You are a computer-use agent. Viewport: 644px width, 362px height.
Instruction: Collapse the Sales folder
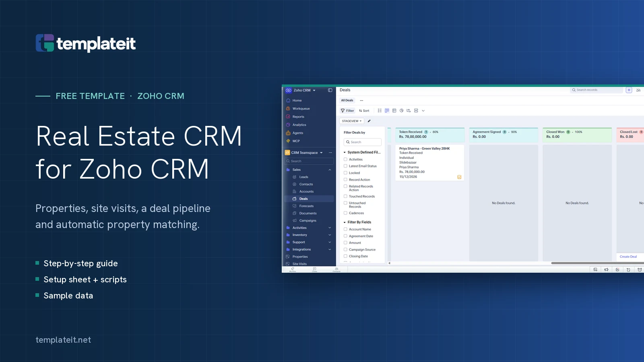point(330,170)
